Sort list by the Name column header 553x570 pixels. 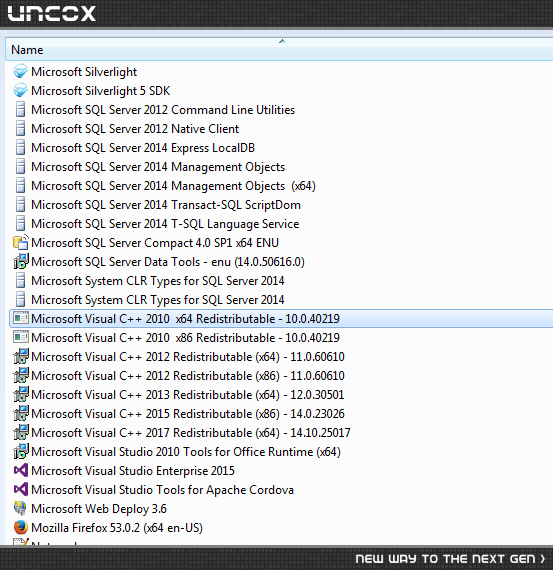279,49
